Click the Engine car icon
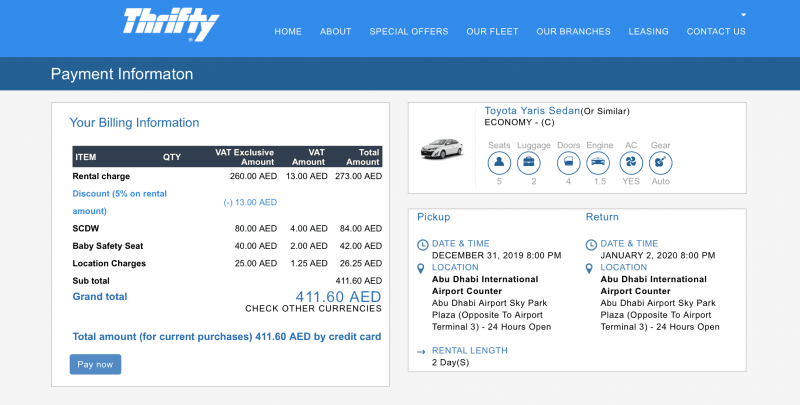Screen dimensions: 800x405 click(x=598, y=163)
